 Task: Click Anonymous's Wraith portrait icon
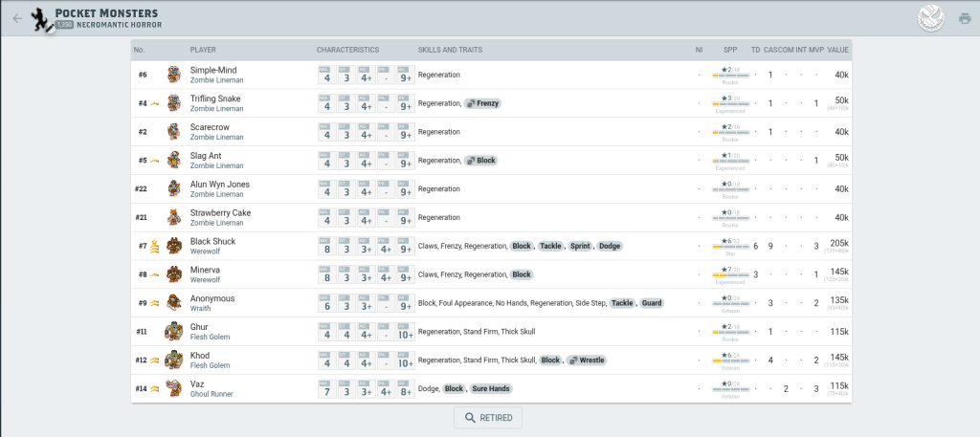[174, 303]
